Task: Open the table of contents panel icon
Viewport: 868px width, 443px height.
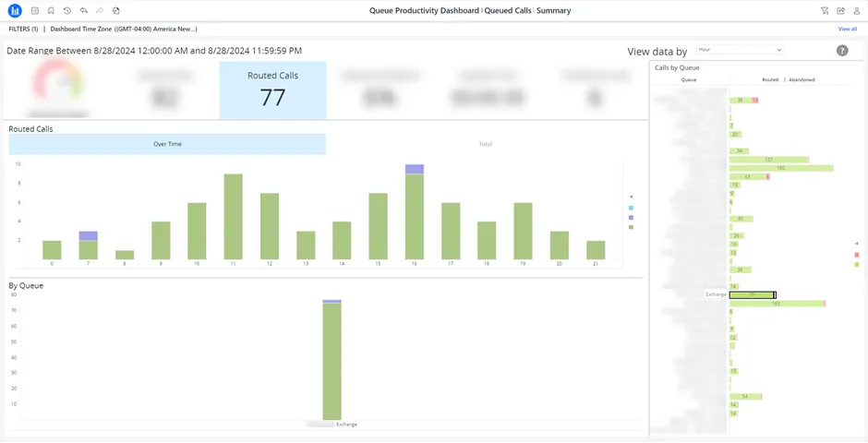Action: (x=35, y=10)
